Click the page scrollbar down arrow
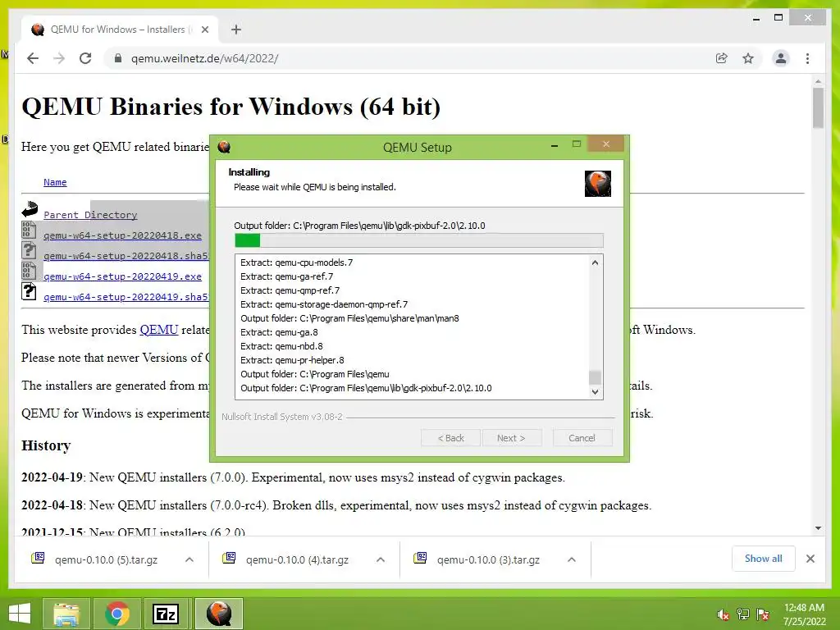 pos(818,528)
